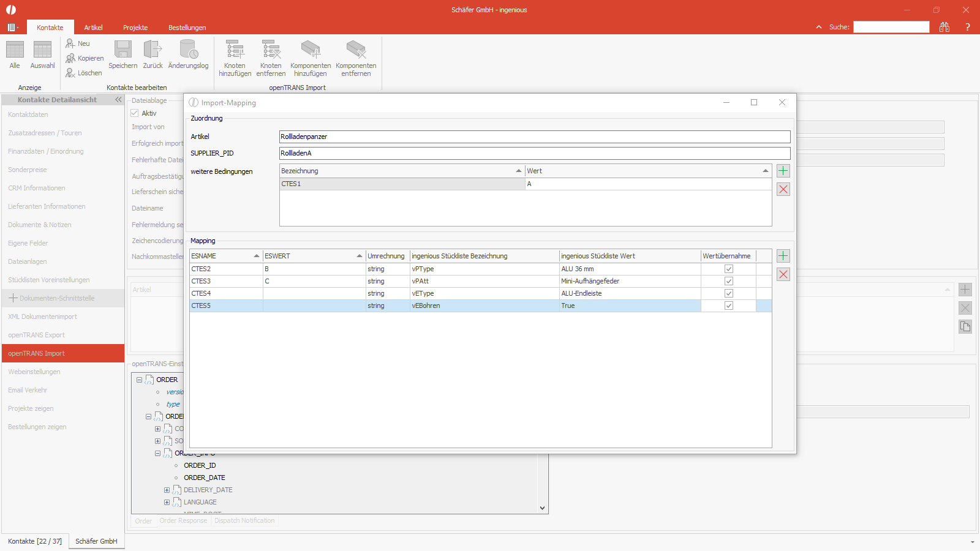Click the binoculars search icon
Viewport: 980px width, 551px height.
[x=944, y=27]
